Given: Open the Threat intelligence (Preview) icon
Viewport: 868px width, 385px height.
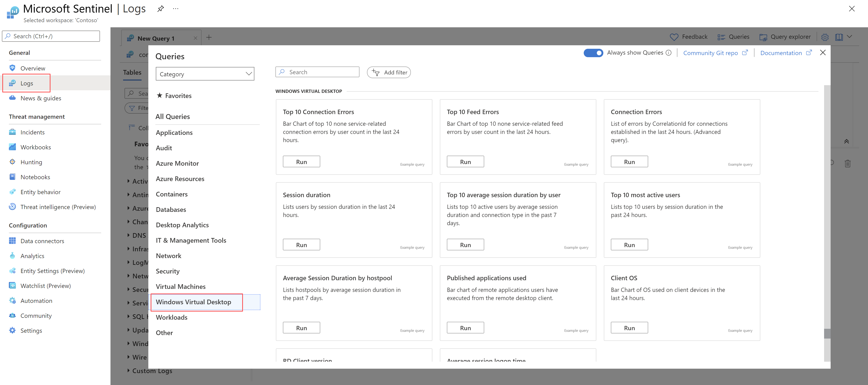Looking at the screenshot, I should click(12, 207).
